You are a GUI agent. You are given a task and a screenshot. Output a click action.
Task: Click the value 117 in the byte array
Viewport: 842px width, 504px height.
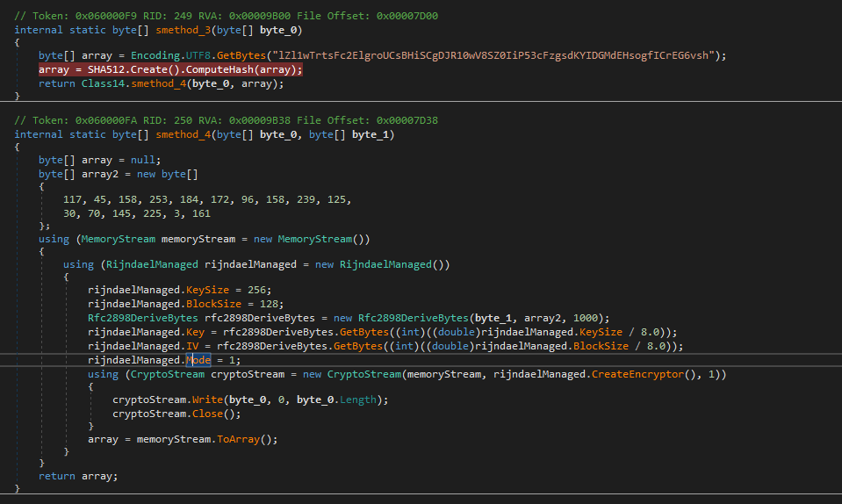[74, 199]
